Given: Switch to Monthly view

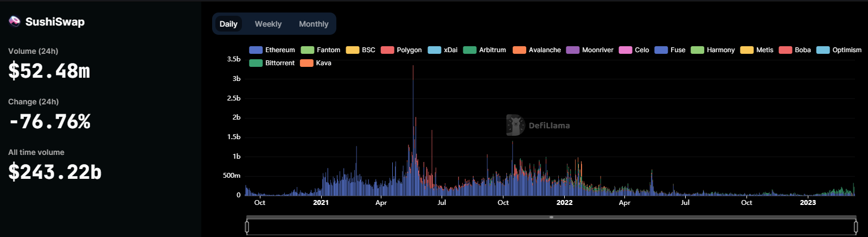Looking at the screenshot, I should [314, 24].
